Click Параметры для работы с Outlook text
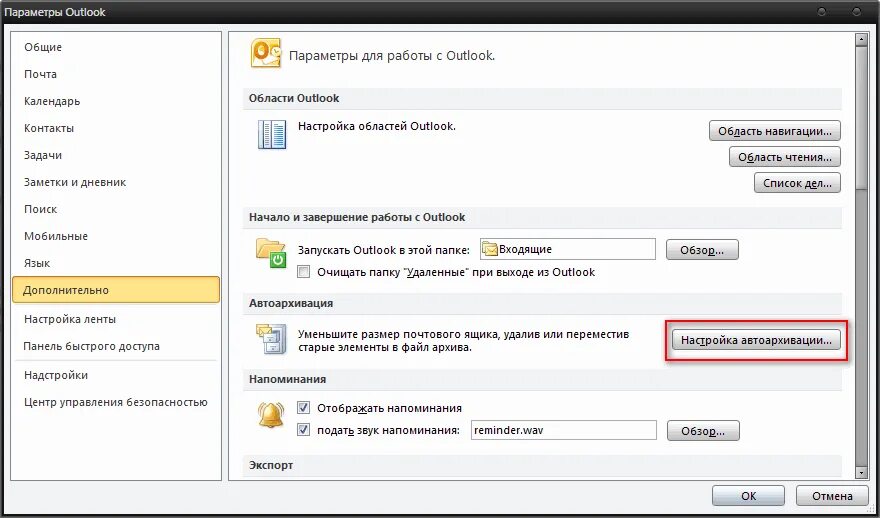The width and height of the screenshot is (880, 518). pyautogui.click(x=392, y=56)
